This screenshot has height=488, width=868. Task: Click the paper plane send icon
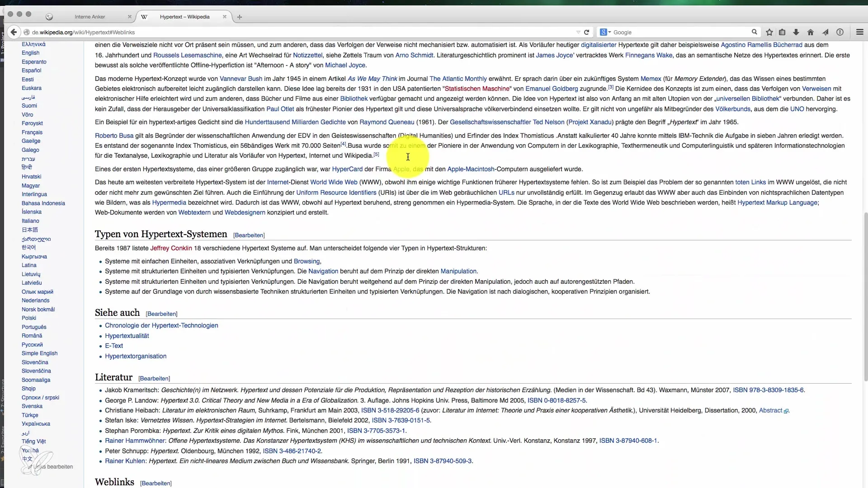(825, 32)
